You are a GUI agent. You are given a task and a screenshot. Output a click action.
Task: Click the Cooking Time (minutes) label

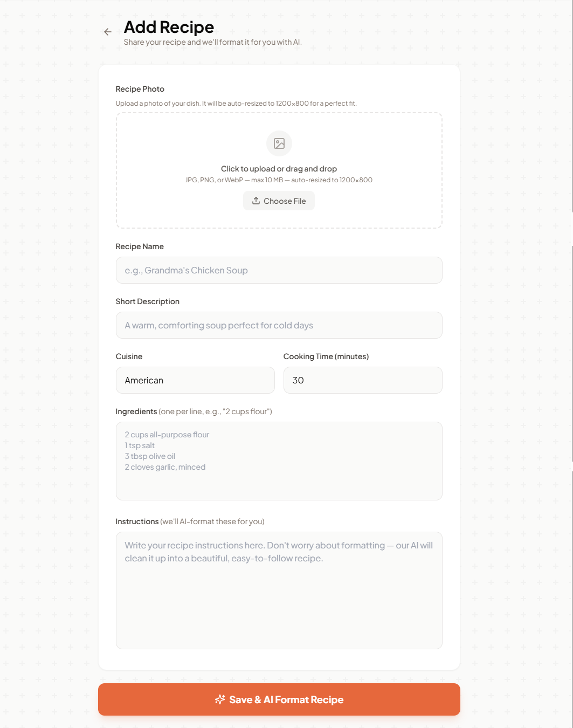tap(326, 356)
